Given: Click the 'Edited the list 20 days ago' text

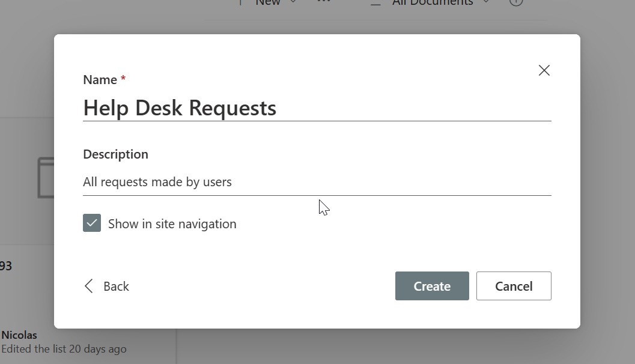Looking at the screenshot, I should click(64, 349).
